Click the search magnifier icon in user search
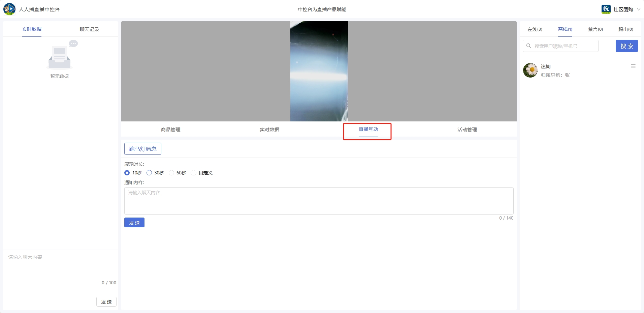The image size is (644, 313). [x=529, y=46]
